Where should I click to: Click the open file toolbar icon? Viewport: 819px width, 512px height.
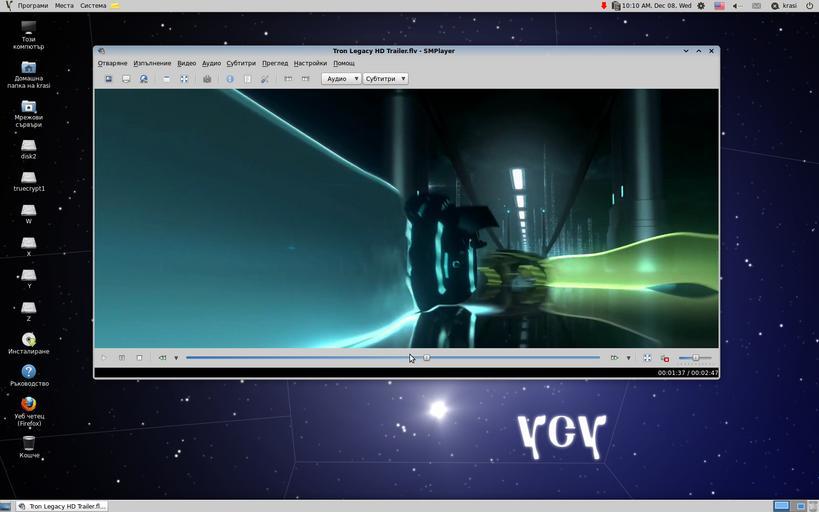[109, 79]
